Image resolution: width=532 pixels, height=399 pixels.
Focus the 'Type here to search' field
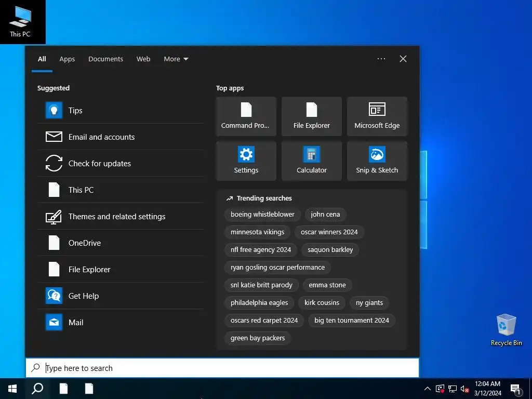(x=222, y=368)
